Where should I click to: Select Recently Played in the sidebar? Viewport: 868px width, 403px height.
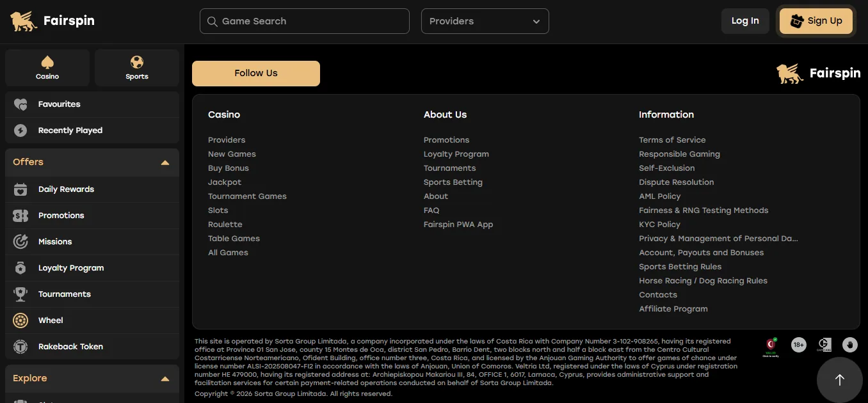(92, 130)
